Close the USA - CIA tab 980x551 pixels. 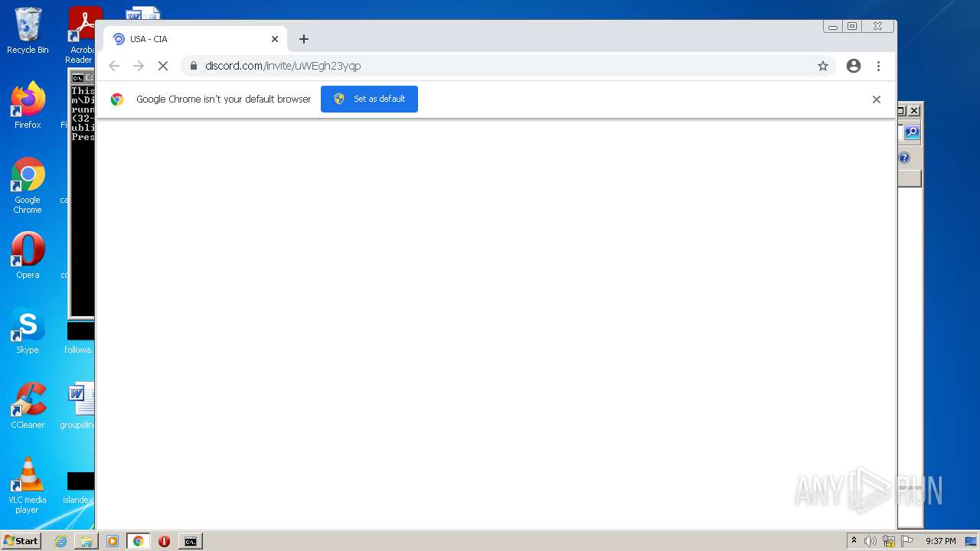coord(275,39)
